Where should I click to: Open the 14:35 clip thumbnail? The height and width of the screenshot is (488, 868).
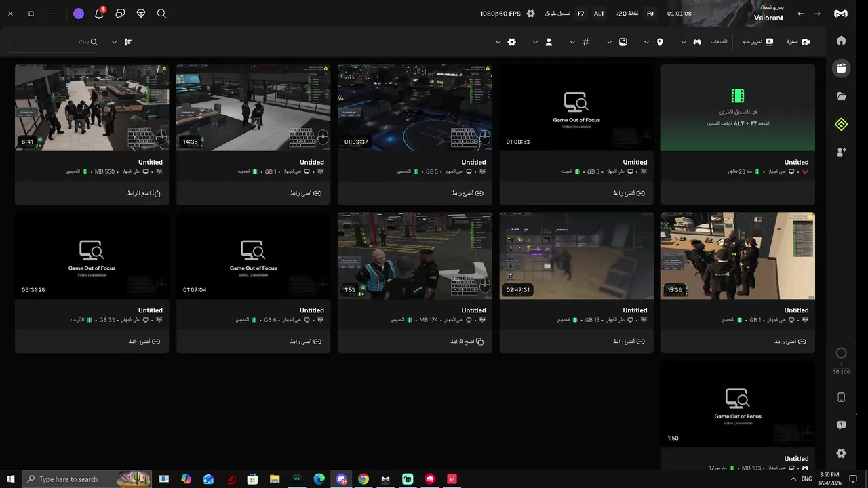(253, 108)
